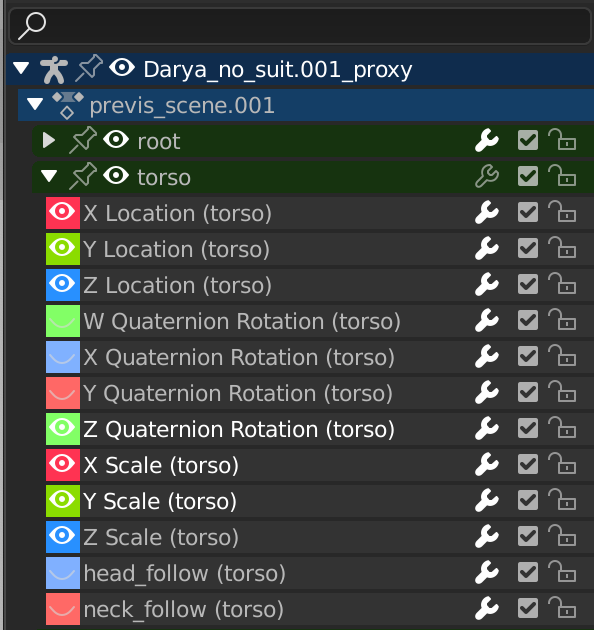Pin the torso group

[x=83, y=176]
